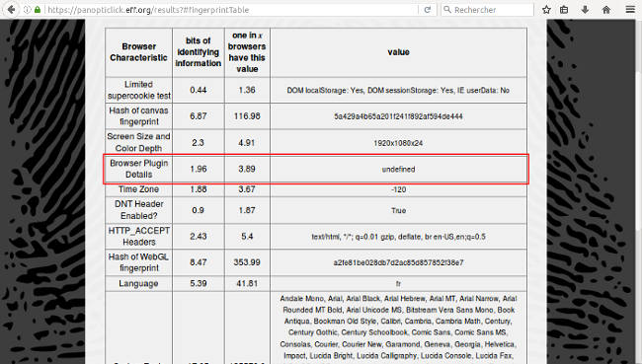Select the 2.43 bits value
The image size is (642, 364).
pyautogui.click(x=199, y=237)
